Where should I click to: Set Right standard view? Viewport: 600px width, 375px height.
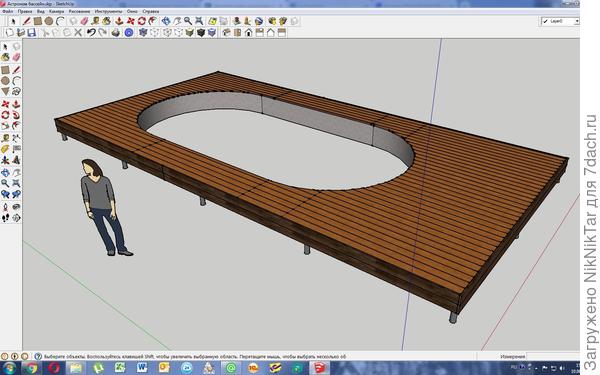coord(259,33)
